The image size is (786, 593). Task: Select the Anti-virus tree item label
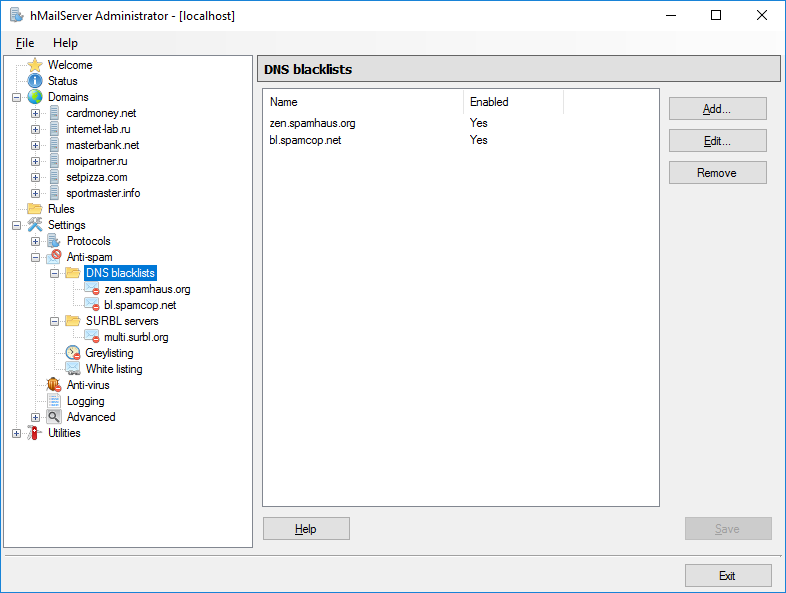click(x=88, y=385)
